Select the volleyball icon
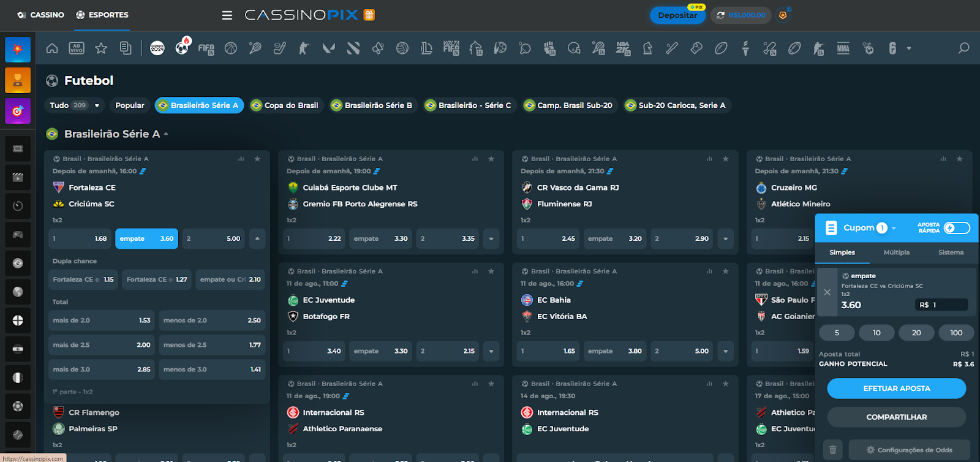980x462 pixels. [402, 48]
